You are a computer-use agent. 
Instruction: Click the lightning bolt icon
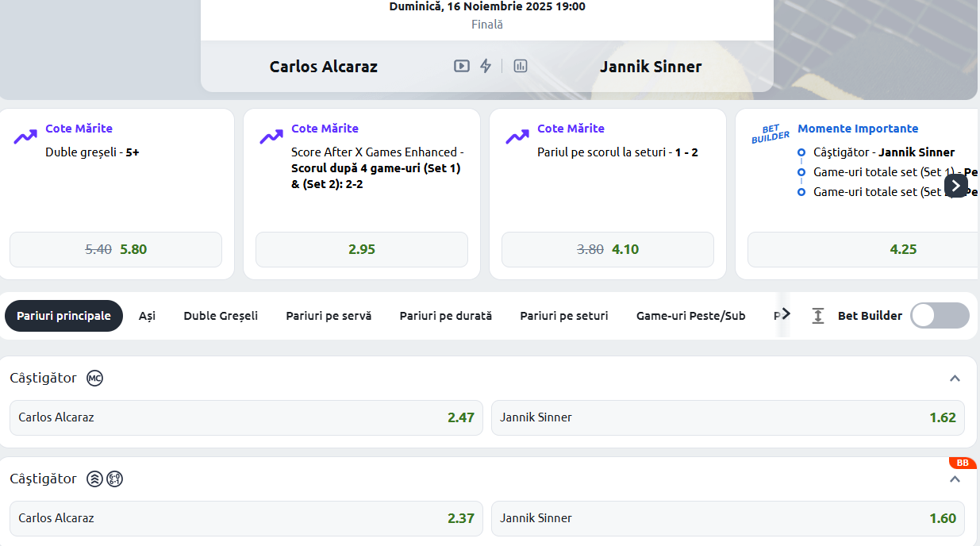pyautogui.click(x=486, y=66)
